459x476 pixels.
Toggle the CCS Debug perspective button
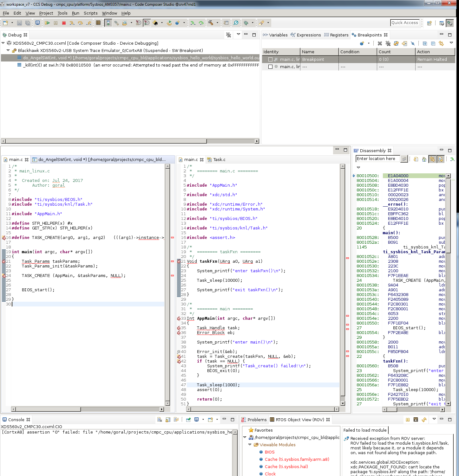pyautogui.click(x=449, y=23)
